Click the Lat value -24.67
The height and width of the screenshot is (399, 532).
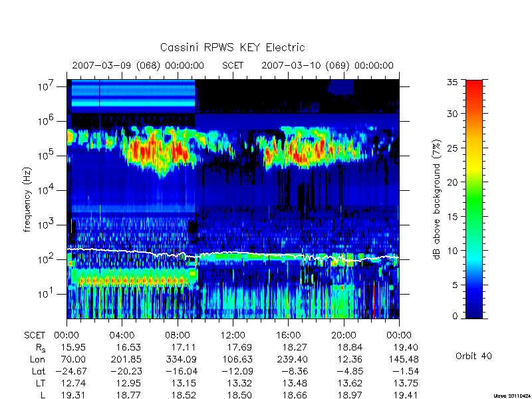click(71, 371)
